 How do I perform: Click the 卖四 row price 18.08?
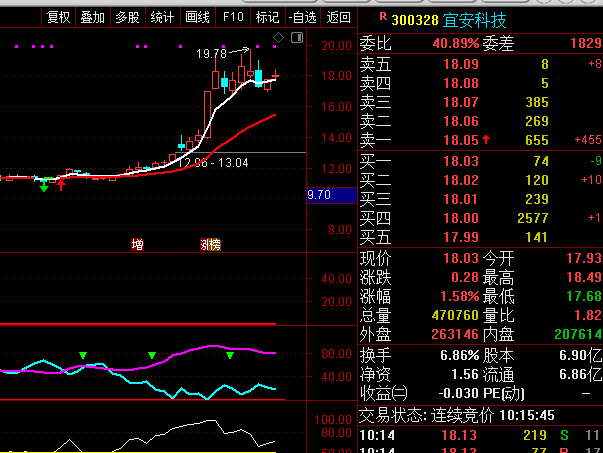[461, 83]
